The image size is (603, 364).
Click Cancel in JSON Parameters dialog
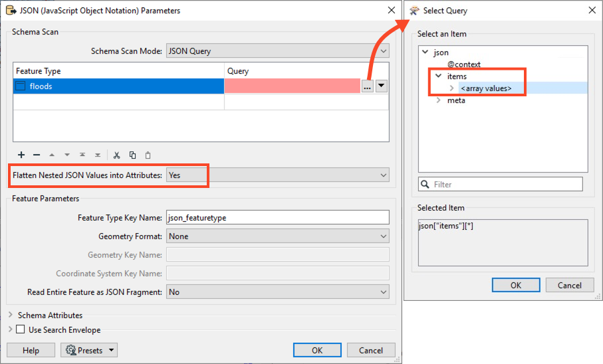point(371,350)
